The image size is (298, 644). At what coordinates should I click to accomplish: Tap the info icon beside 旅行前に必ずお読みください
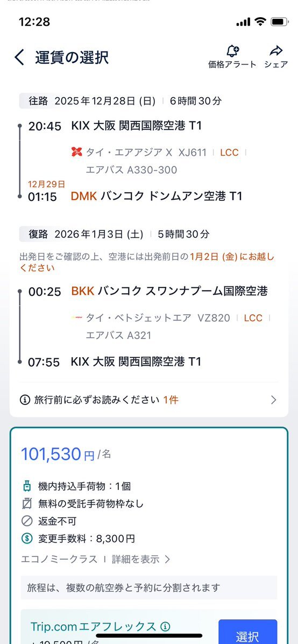(x=25, y=399)
